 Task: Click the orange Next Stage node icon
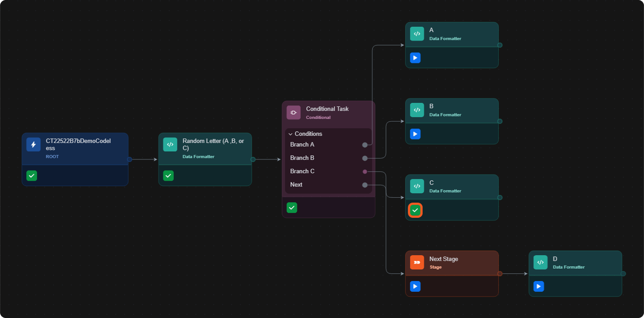417,262
